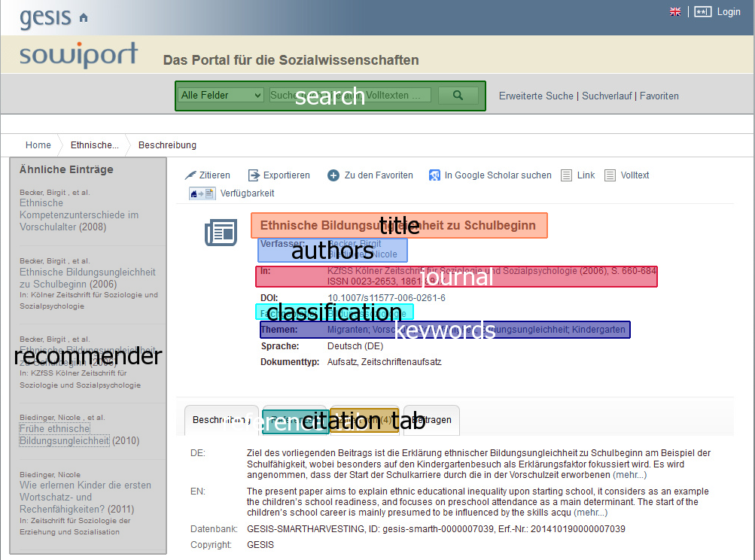Viewport: 755px width, 560px height.
Task: Click the article document type icon
Action: click(221, 233)
